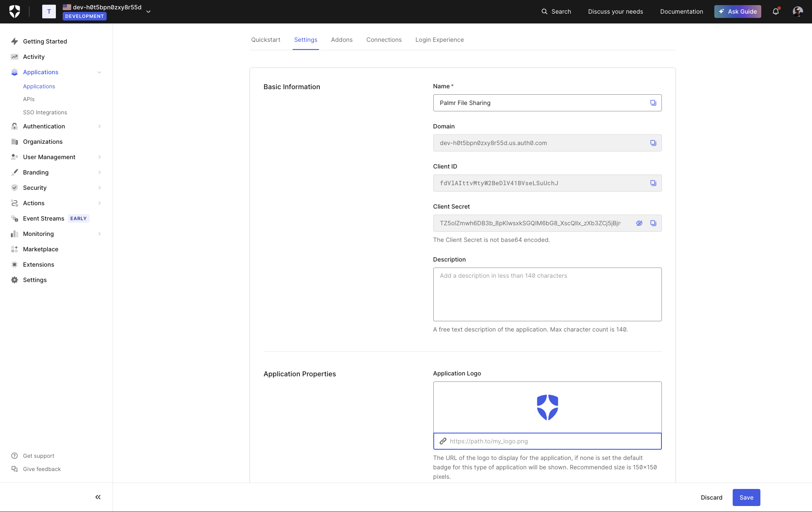Open the Connections tab
This screenshot has width=812, height=512.
[x=384, y=40]
